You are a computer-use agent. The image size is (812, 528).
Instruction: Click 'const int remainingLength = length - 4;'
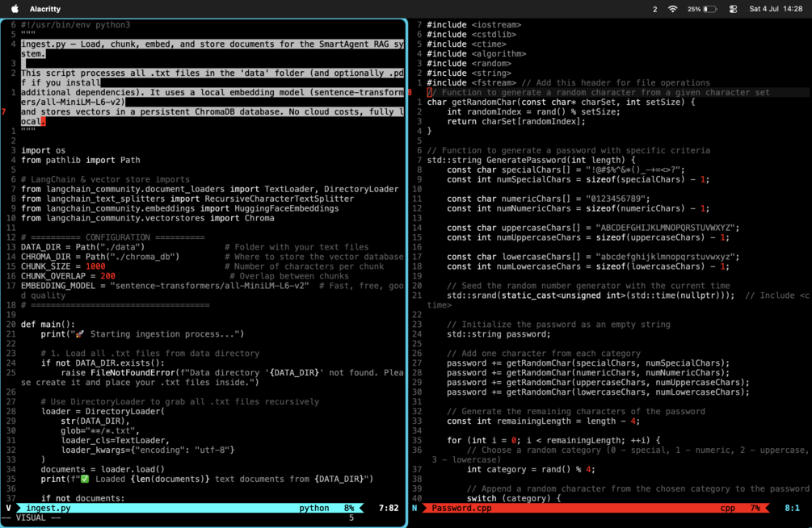[x=543, y=421]
